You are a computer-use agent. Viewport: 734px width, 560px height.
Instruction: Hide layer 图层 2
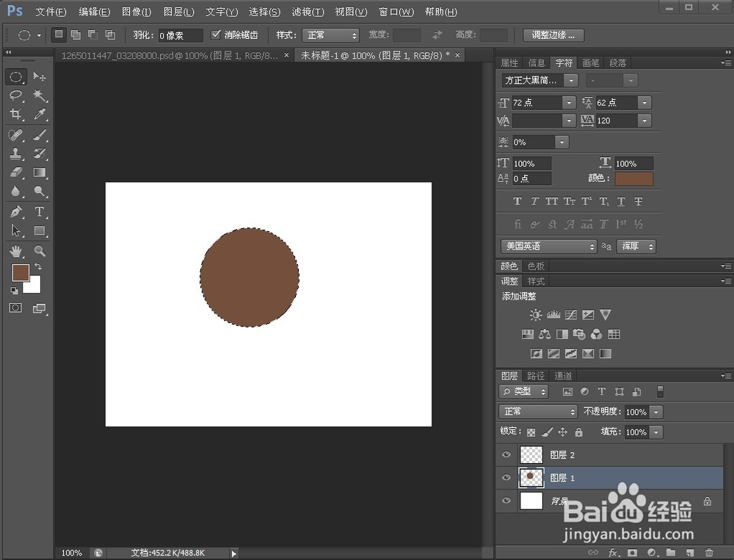coord(506,454)
